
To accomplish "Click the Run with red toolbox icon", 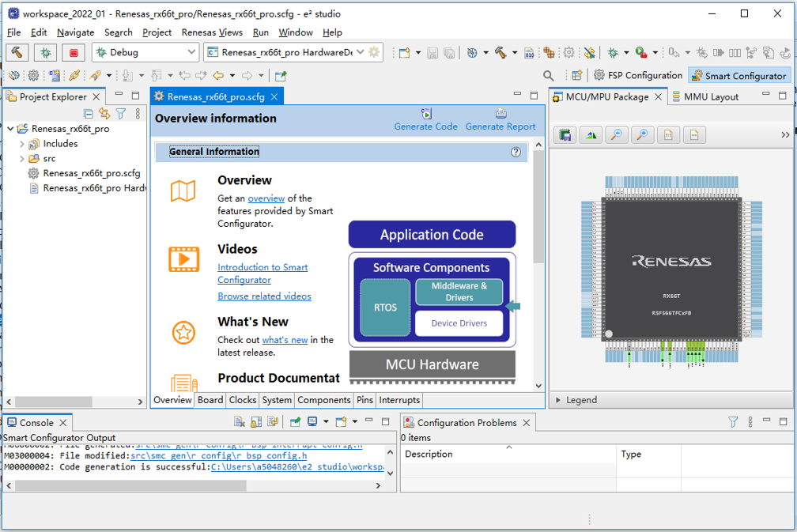I will point(641,53).
